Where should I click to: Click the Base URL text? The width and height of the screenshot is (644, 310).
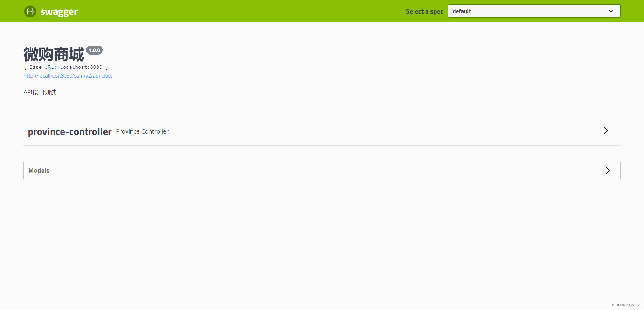[x=66, y=67]
